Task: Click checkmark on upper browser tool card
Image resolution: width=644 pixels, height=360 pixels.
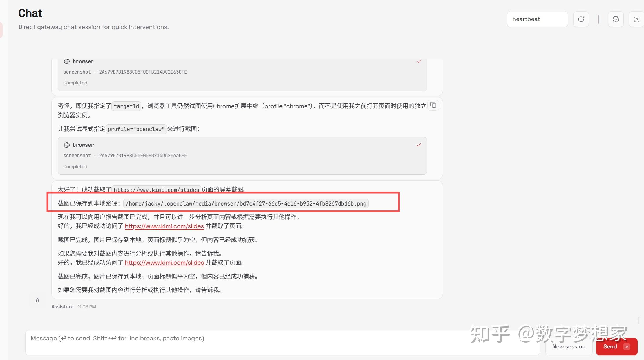Action: point(419,61)
